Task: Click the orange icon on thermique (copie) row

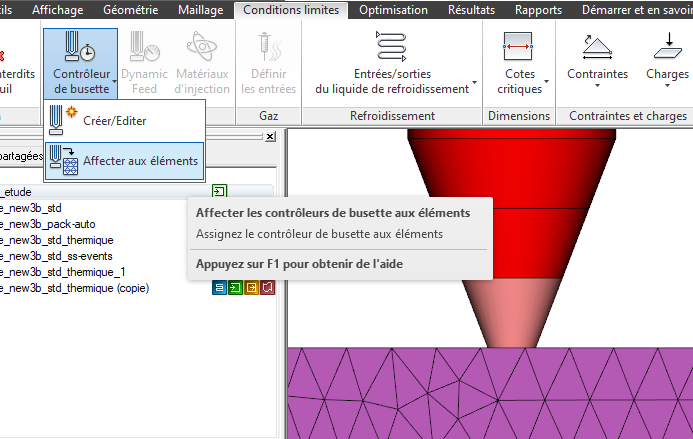Action: click(x=251, y=288)
